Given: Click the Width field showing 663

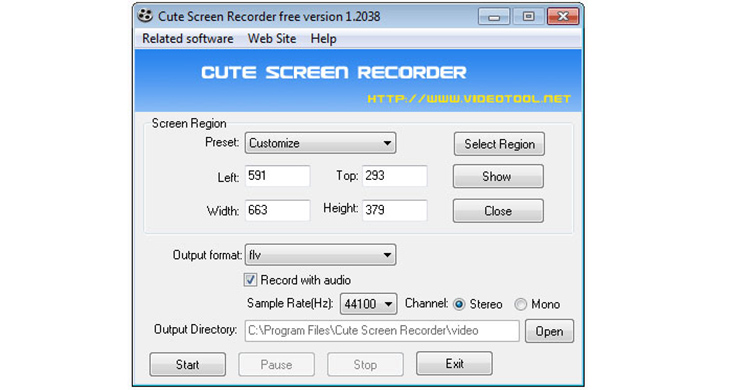Looking at the screenshot, I should (x=277, y=210).
